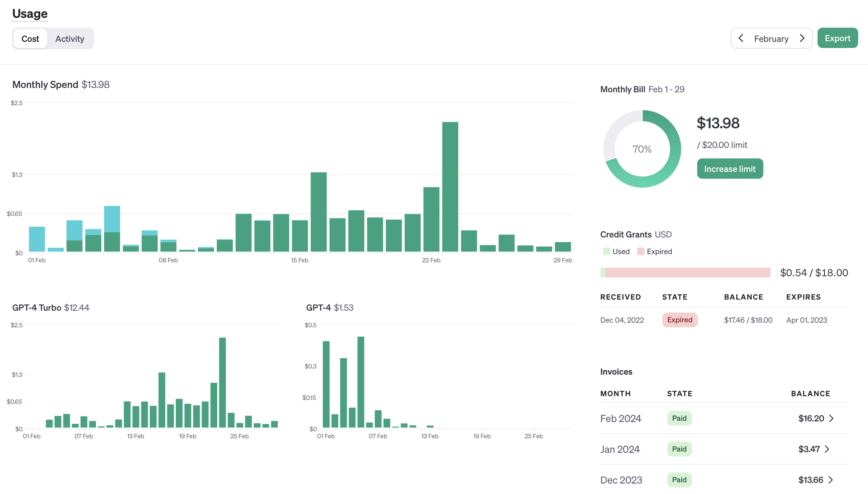Click tallest bar in GPT-4 Turbo chart
This screenshot has width=868, height=494.
click(222, 382)
